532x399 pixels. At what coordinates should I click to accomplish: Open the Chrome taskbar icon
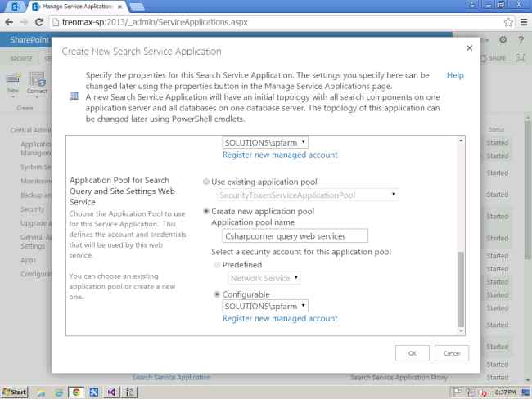[76, 392]
